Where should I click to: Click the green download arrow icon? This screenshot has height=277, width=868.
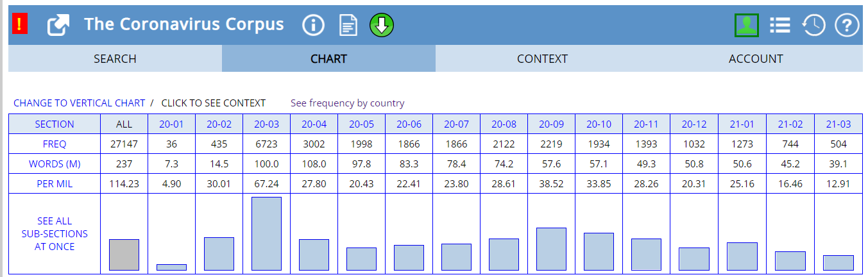382,25
